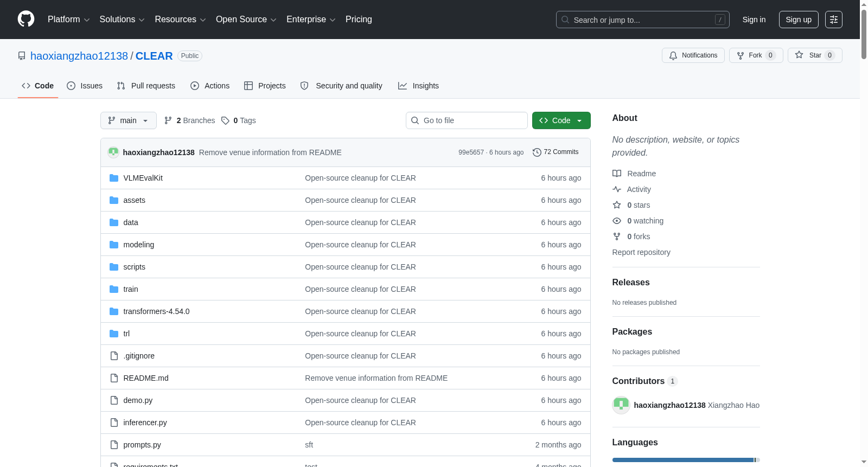This screenshot has width=868, height=467.
Task: Click the prompts.py file icon
Action: [x=114, y=445]
